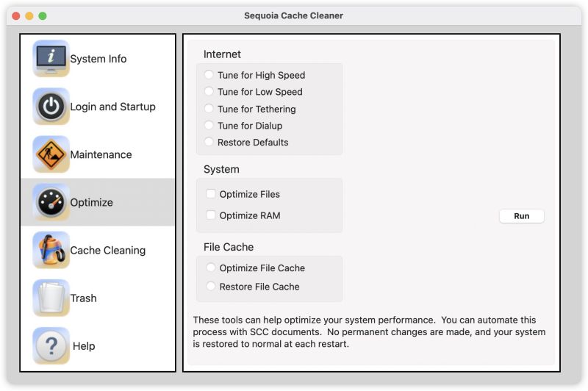Click the Trash bin icon
The width and height of the screenshot is (588, 391).
[x=51, y=298]
